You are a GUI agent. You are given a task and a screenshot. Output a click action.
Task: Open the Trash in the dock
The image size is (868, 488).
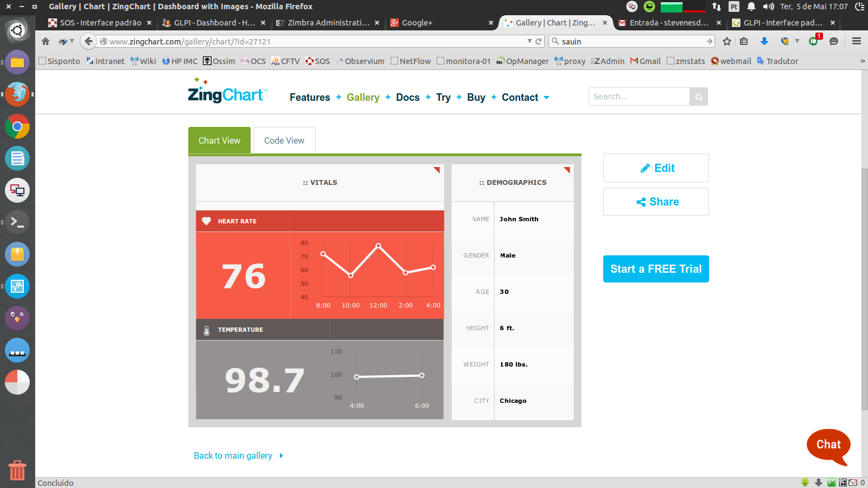[17, 470]
